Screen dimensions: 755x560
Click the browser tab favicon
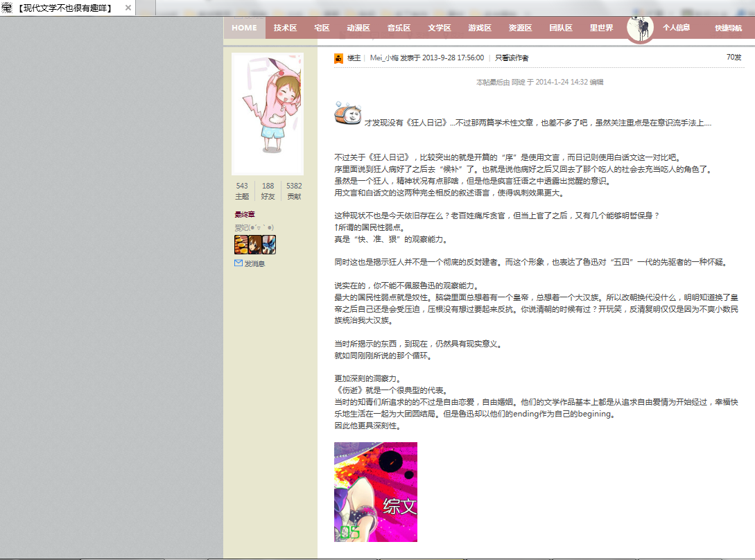[x=7, y=8]
